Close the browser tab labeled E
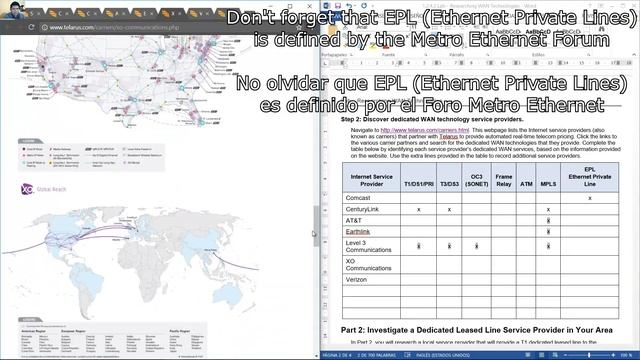Viewport: 640px width, 360px height. (151, 14)
